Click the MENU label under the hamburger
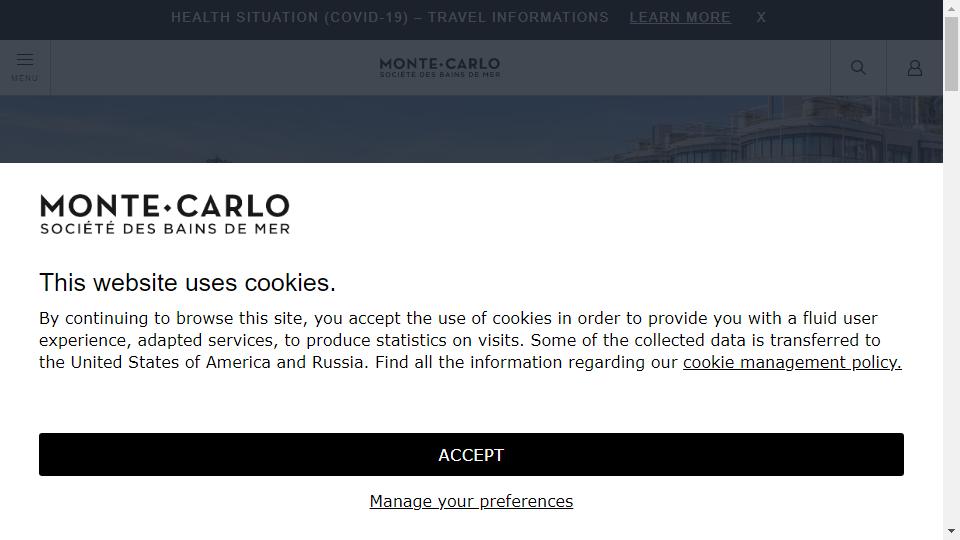Screen dimensions: 960x540 coord(24,78)
